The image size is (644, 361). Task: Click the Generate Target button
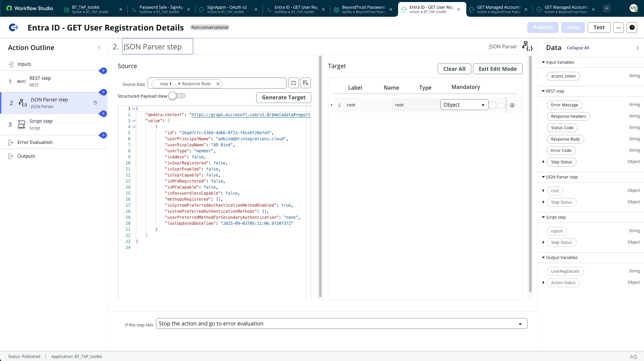pyautogui.click(x=284, y=98)
